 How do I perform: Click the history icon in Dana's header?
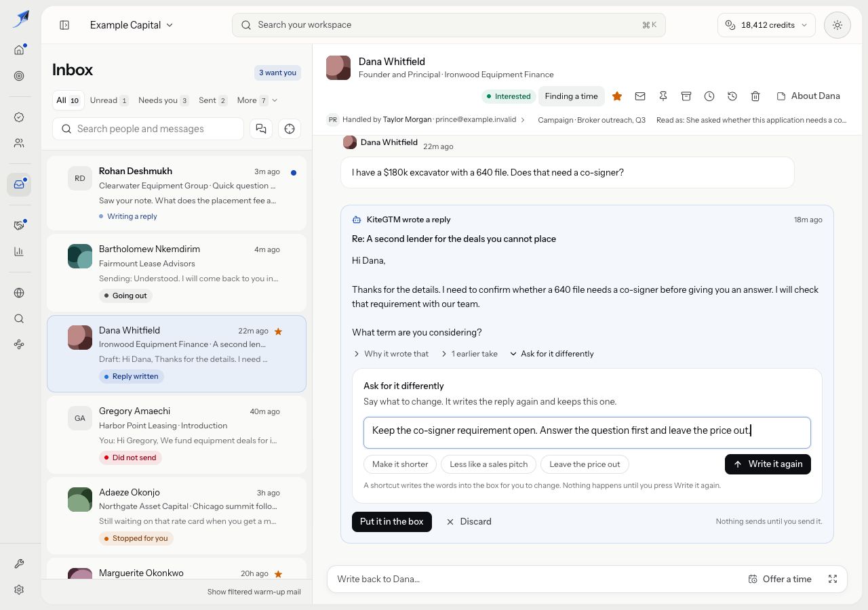(732, 96)
